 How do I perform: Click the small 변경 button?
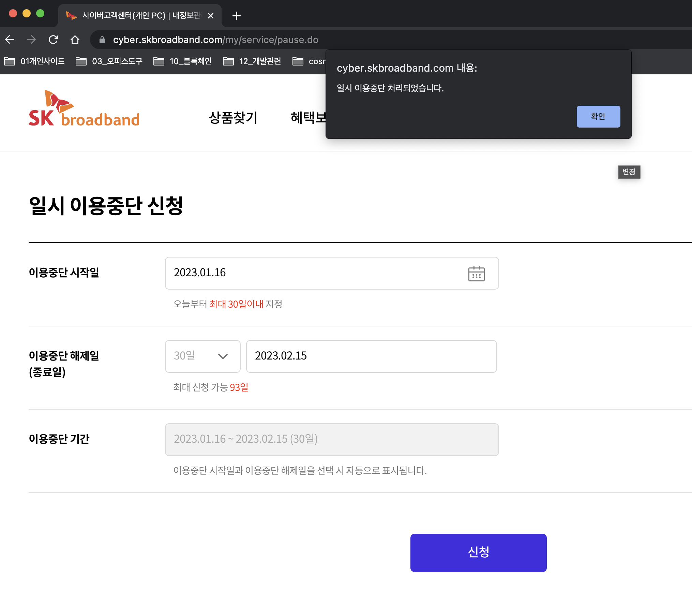click(629, 172)
